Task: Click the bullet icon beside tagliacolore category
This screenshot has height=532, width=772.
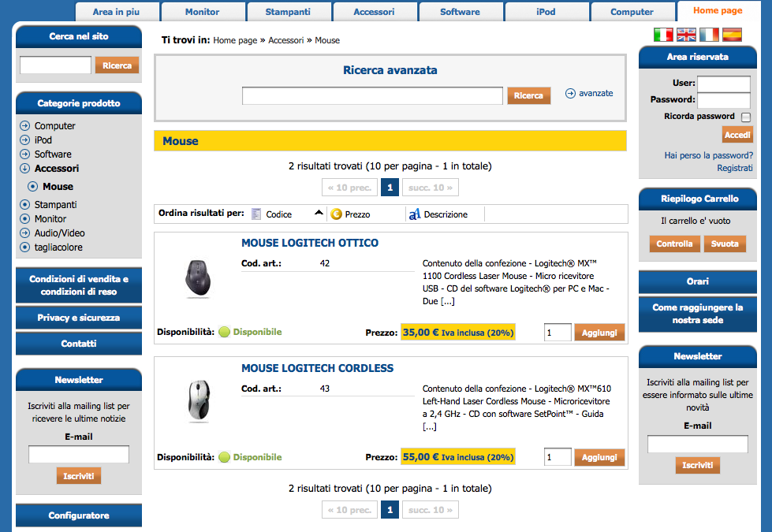Action: tap(24, 247)
